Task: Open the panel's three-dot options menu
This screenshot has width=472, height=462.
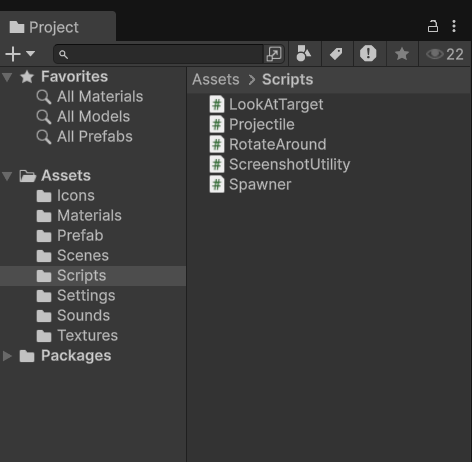Action: coord(454,26)
